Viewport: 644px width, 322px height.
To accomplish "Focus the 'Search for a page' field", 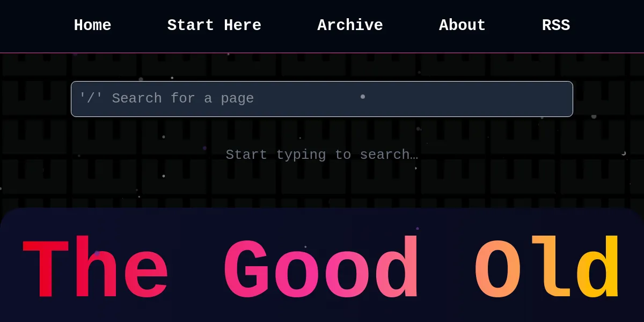I will (322, 99).
